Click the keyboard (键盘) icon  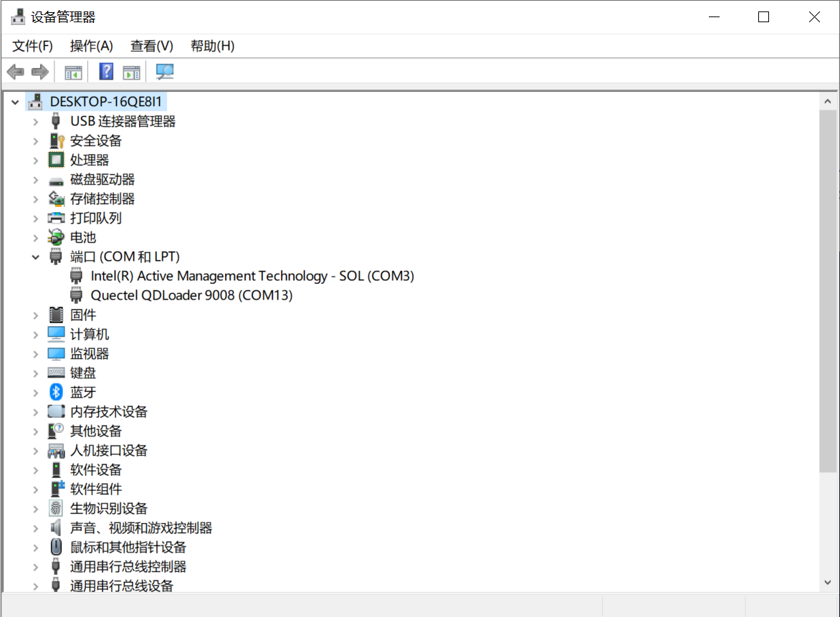coord(56,372)
